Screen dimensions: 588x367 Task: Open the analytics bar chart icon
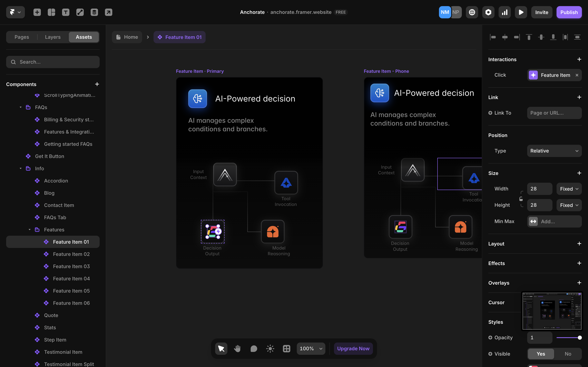505,12
